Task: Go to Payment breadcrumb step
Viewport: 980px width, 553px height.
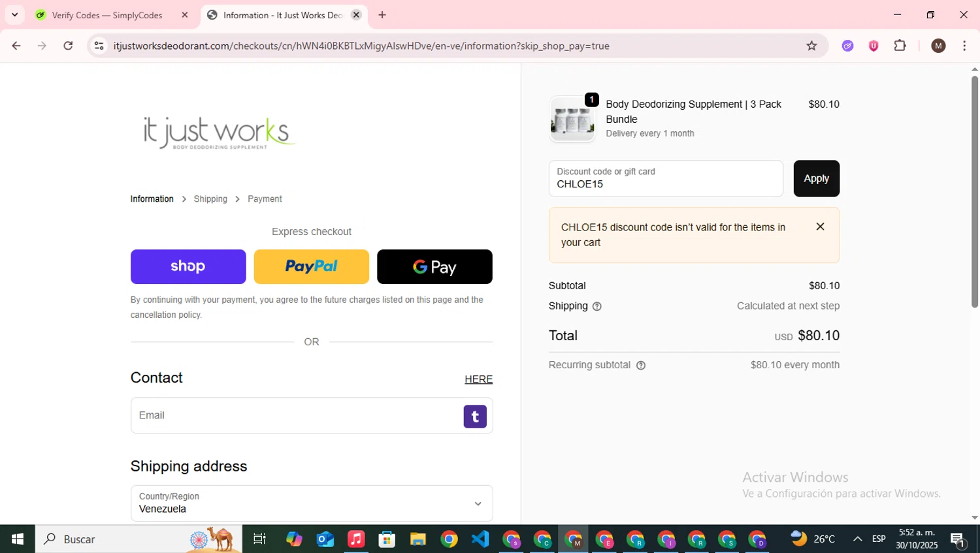Action: tap(265, 199)
